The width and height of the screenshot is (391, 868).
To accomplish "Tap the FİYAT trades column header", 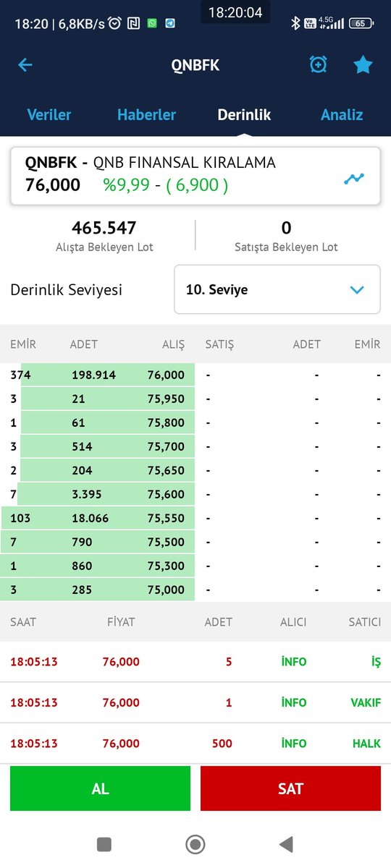I will tap(121, 622).
